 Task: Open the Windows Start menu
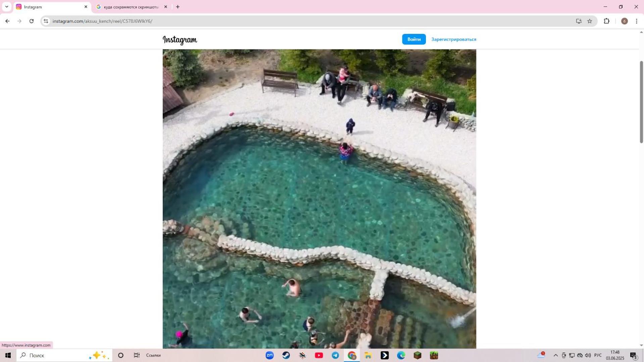[x=8, y=355]
